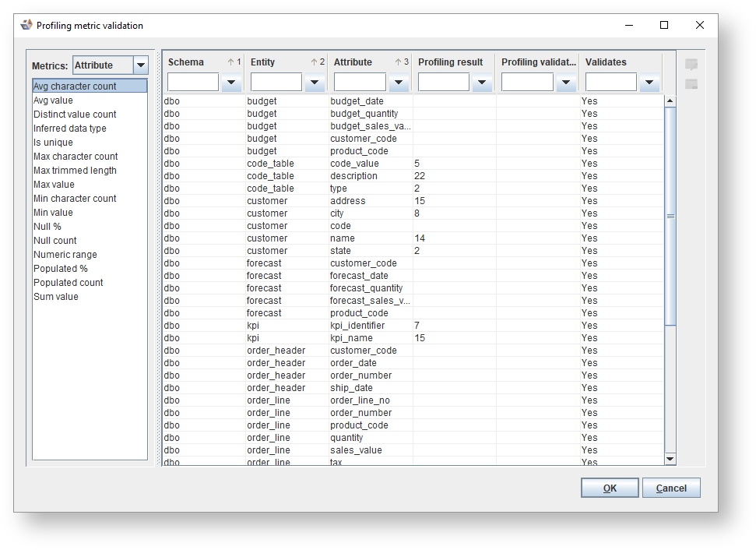Select the forecast_quantity attribute cell

[371, 288]
